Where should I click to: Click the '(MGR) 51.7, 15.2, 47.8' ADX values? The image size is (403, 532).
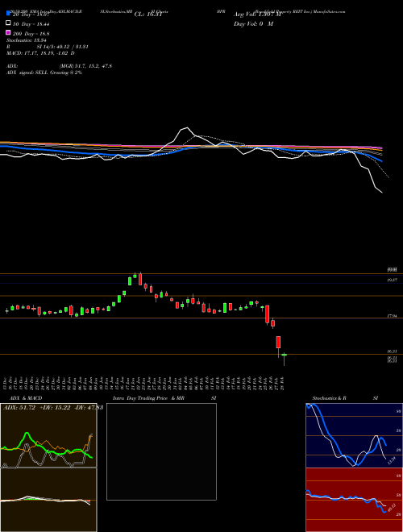tap(85, 66)
